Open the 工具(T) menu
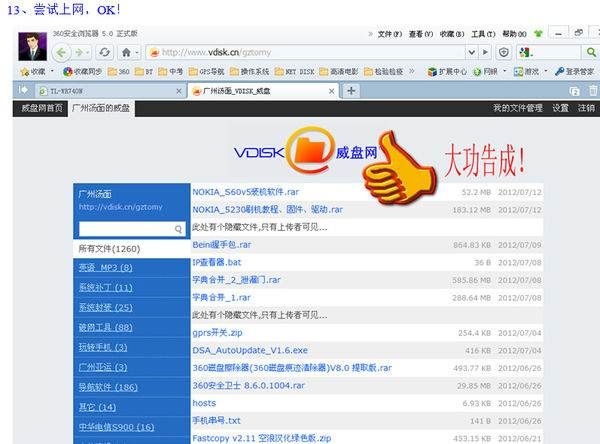This screenshot has height=444, width=600. (483, 34)
